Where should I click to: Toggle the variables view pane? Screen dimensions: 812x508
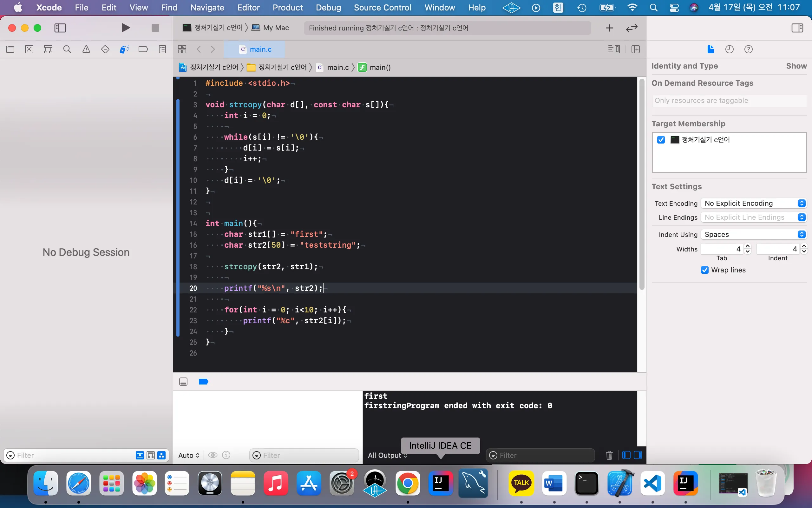pyautogui.click(x=626, y=455)
